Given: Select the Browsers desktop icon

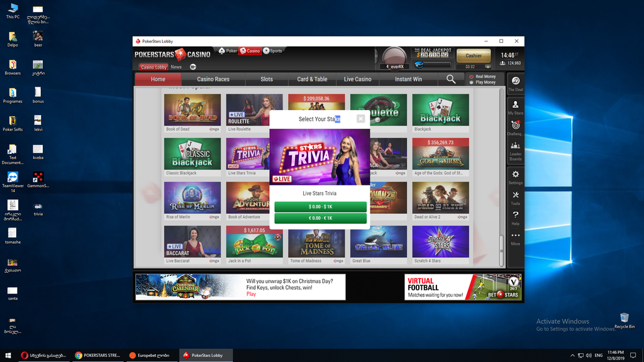Looking at the screenshot, I should pos(13,67).
